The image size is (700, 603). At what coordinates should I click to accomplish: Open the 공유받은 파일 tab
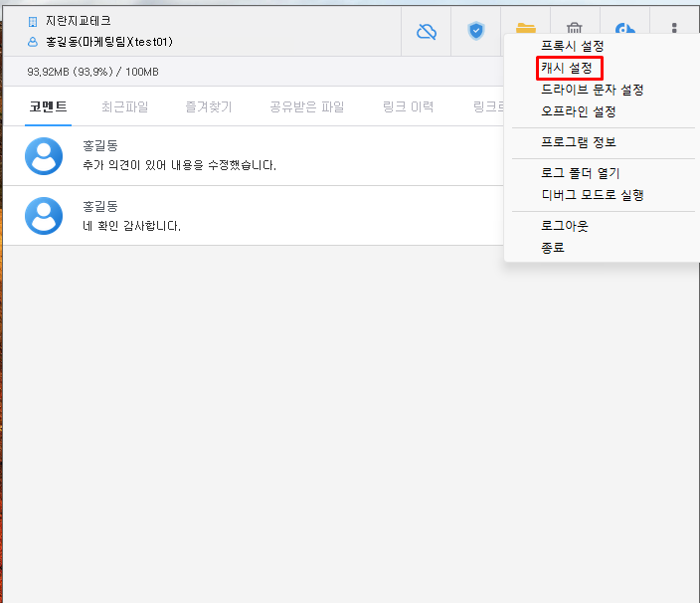308,106
